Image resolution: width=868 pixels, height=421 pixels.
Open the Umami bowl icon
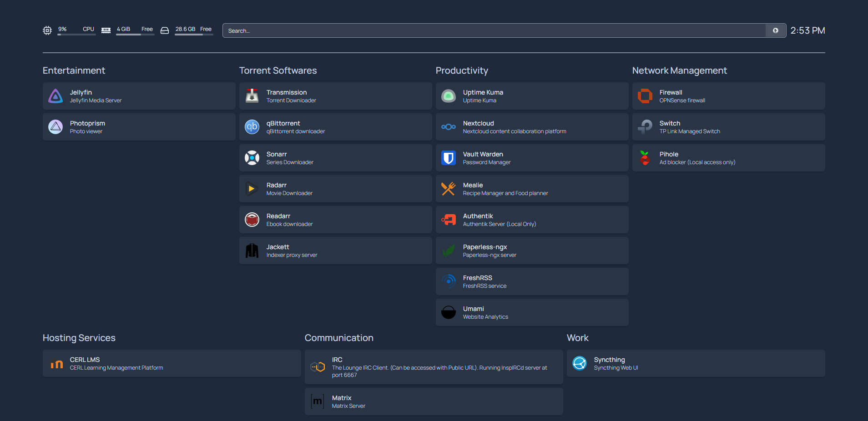coord(449,312)
